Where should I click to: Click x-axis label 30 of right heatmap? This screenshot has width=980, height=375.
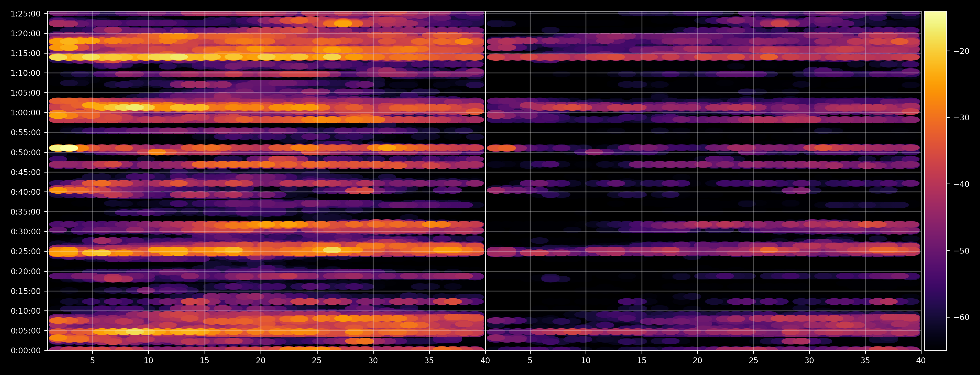809,360
